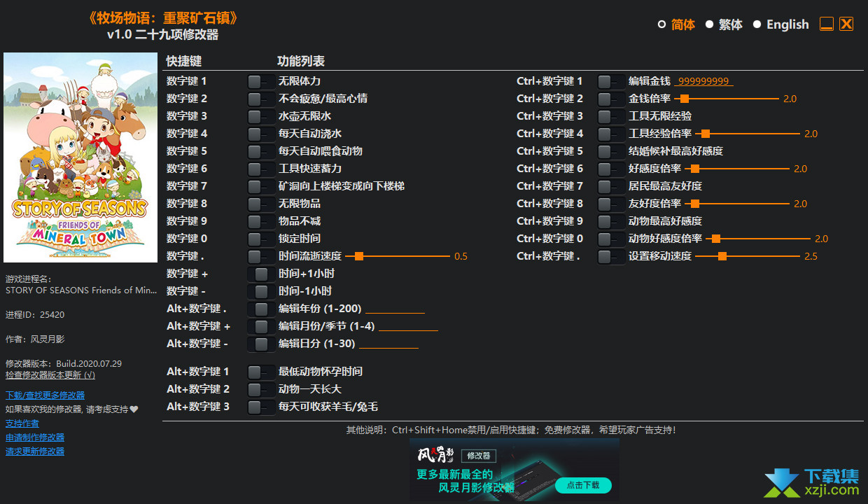This screenshot has width=868, height=504.
Task: Open 下载/查找更多修改器 link
Action: (x=45, y=395)
